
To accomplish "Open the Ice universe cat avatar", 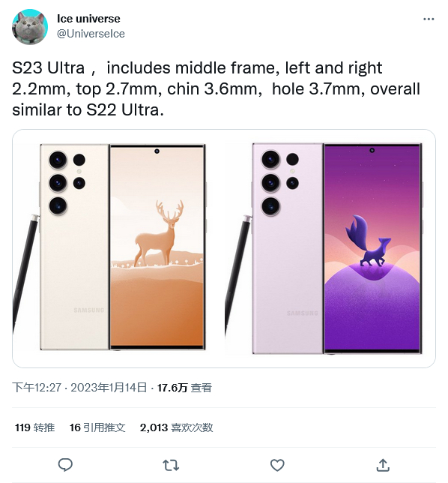I will tap(30, 27).
